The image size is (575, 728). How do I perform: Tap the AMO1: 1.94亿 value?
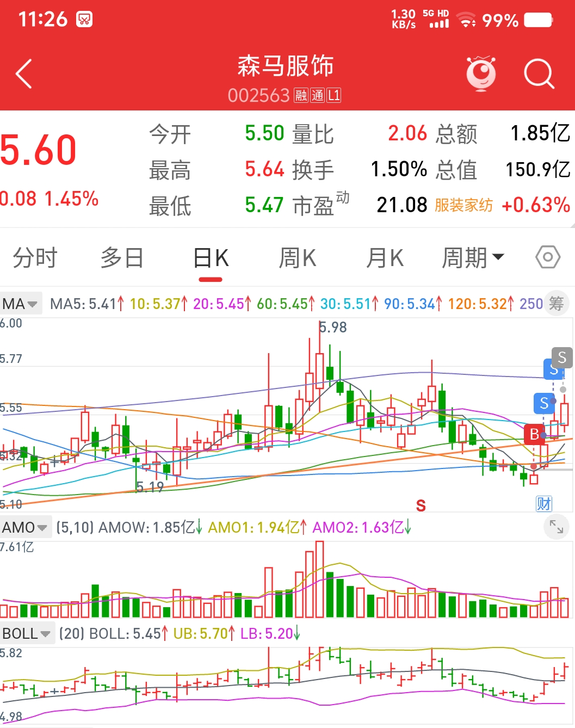click(257, 527)
